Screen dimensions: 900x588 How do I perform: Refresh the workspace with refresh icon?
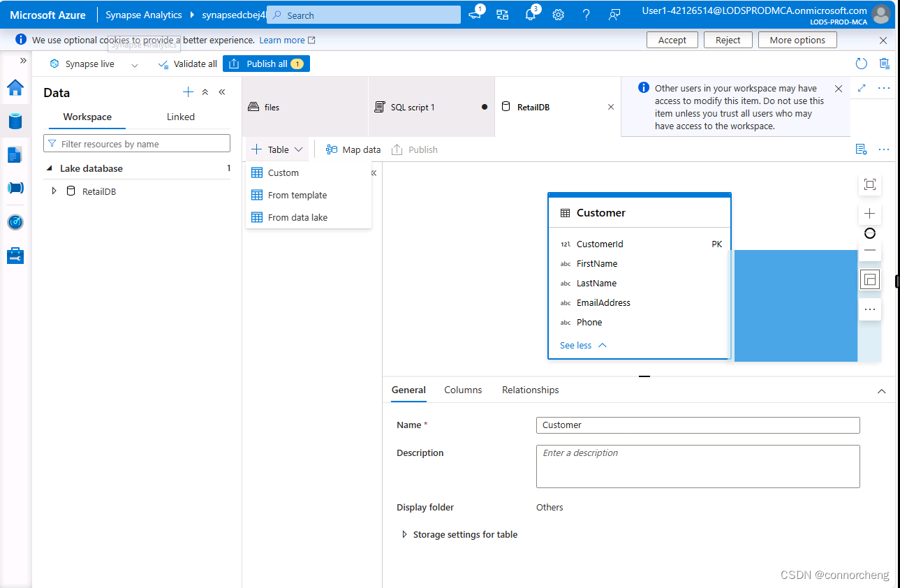862,64
